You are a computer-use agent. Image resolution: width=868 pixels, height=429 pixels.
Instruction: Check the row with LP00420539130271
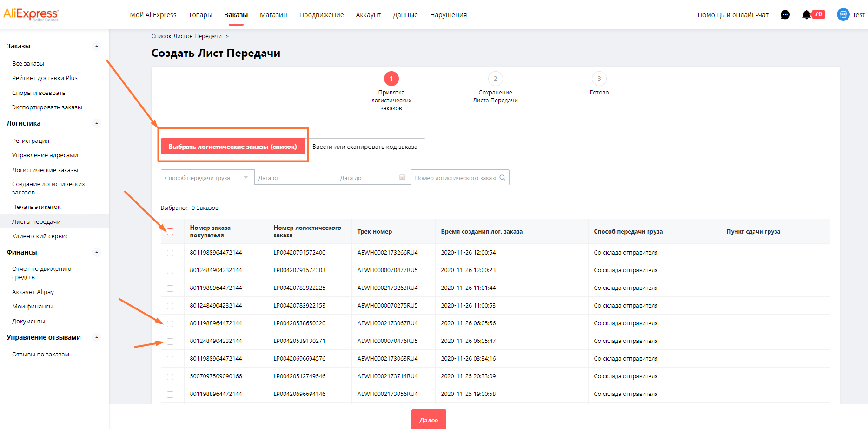[170, 342]
